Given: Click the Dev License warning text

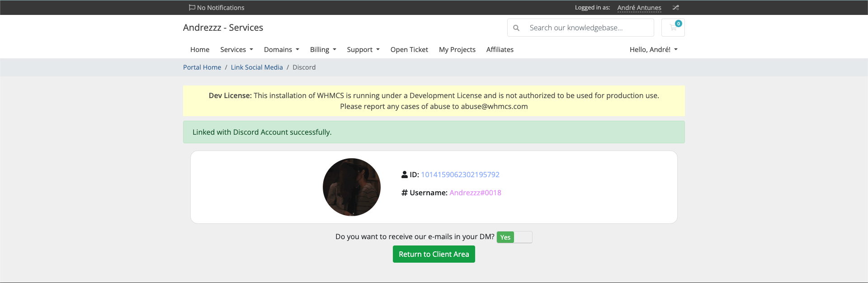Looking at the screenshot, I should pyautogui.click(x=434, y=101).
